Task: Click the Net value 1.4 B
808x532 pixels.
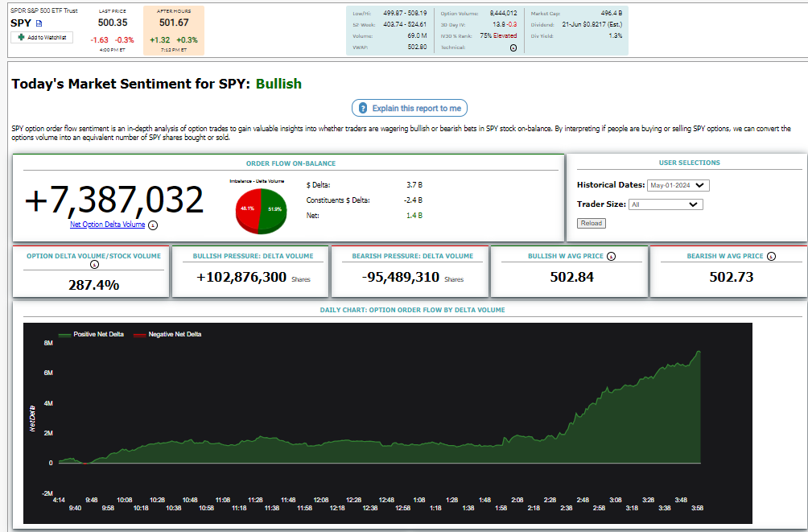Action: 414,216
